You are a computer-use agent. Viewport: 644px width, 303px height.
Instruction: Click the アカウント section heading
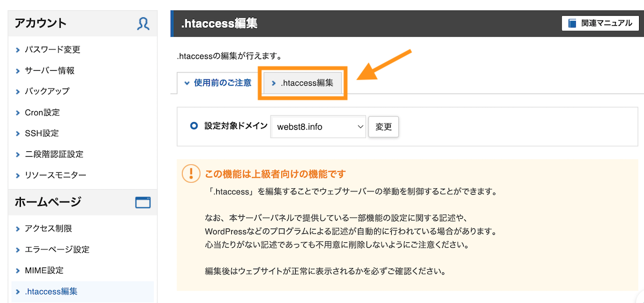pos(41,23)
